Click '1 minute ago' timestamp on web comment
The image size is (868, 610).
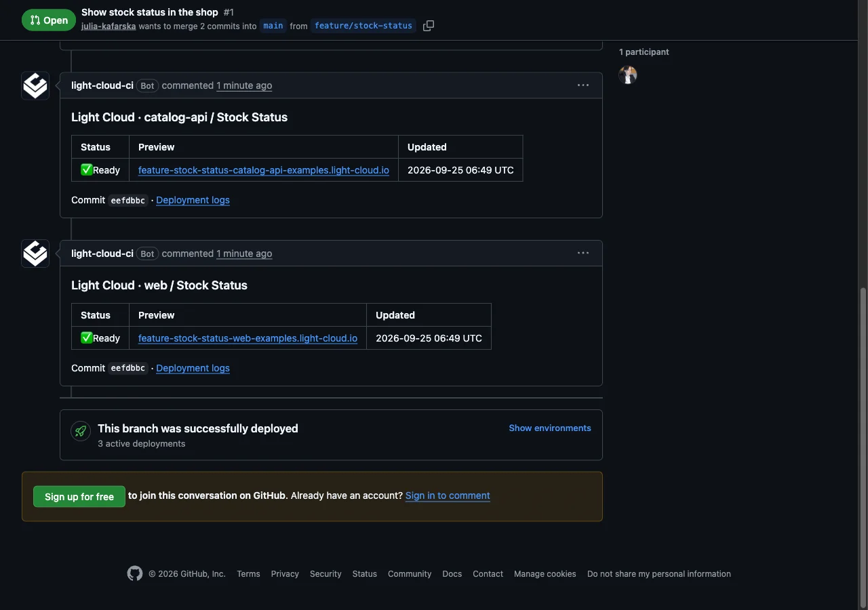click(244, 253)
